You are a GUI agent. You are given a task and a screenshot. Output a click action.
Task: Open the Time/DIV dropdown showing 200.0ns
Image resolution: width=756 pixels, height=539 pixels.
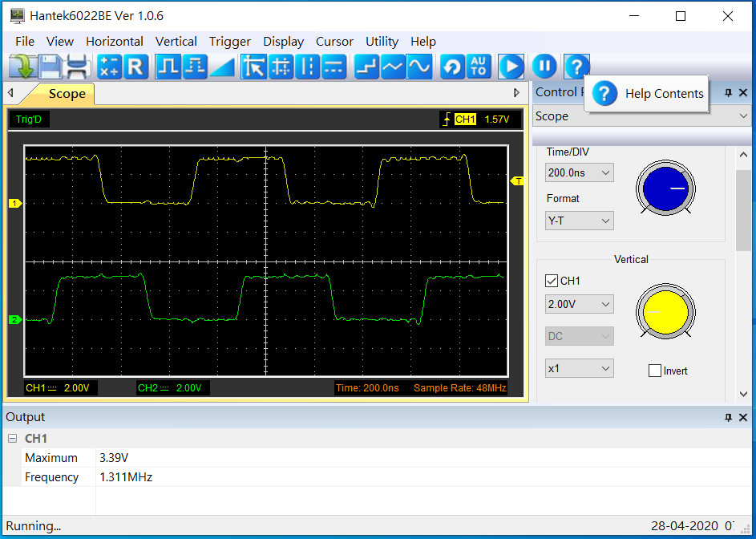pos(579,172)
